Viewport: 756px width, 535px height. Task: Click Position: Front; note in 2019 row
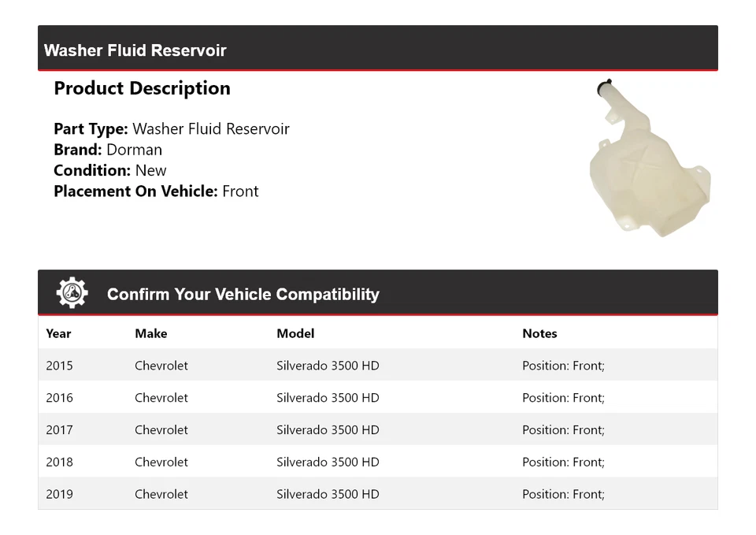pyautogui.click(x=563, y=494)
